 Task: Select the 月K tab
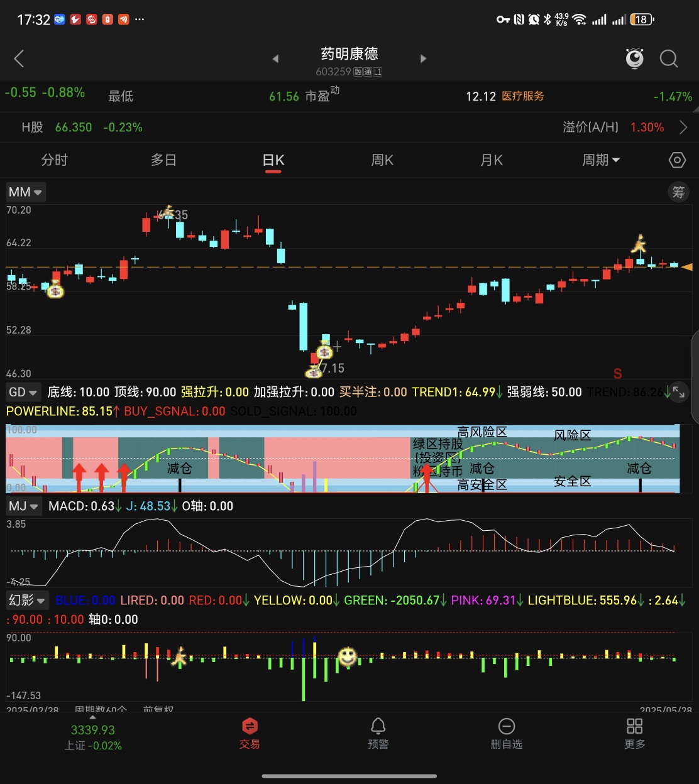492,160
